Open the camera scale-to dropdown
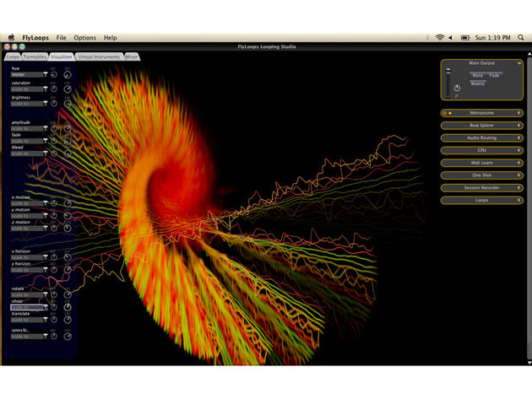 click(x=30, y=337)
